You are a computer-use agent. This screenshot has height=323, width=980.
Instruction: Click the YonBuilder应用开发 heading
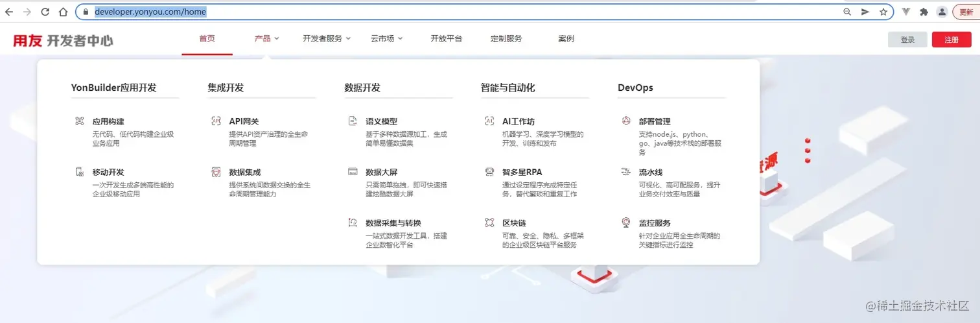click(113, 88)
